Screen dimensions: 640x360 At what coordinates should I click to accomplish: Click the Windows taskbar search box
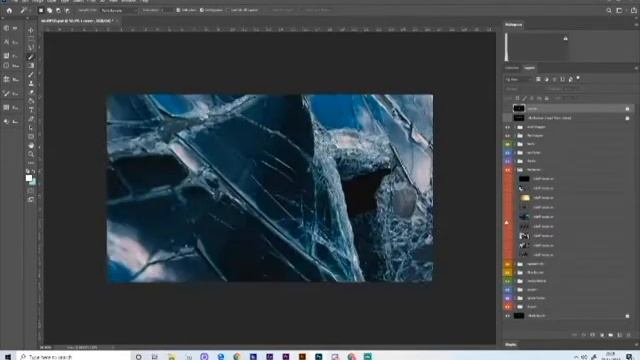[74, 356]
